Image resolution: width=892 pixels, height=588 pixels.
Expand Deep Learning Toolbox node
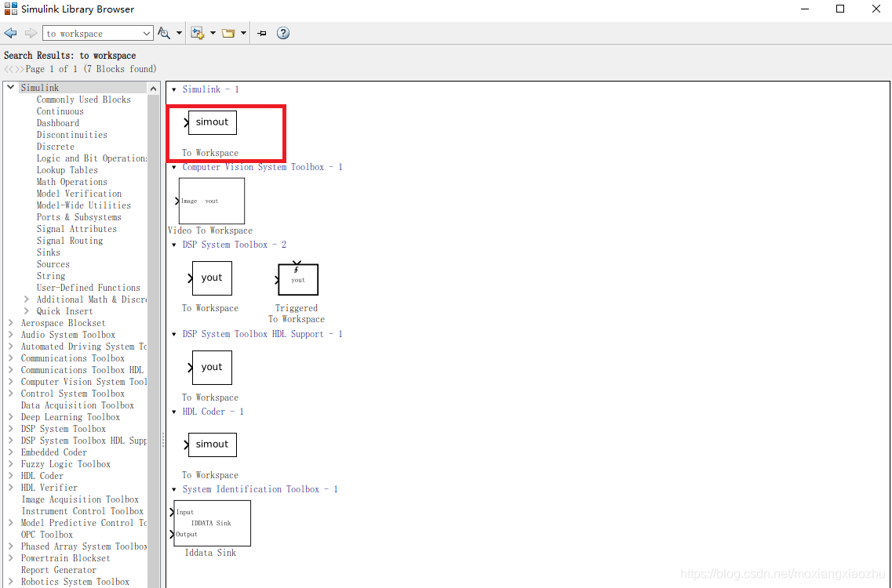pos(11,417)
